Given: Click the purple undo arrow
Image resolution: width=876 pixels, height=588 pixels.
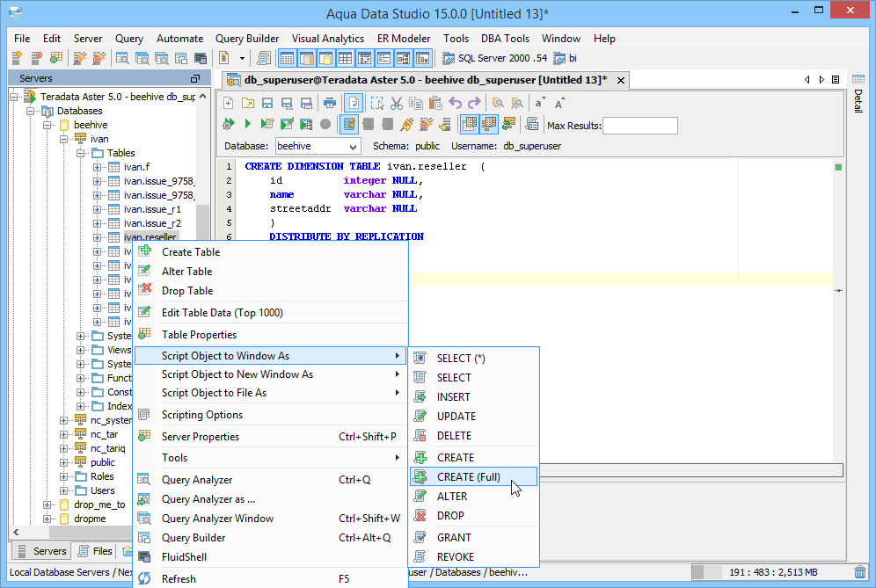Looking at the screenshot, I should coord(456,104).
